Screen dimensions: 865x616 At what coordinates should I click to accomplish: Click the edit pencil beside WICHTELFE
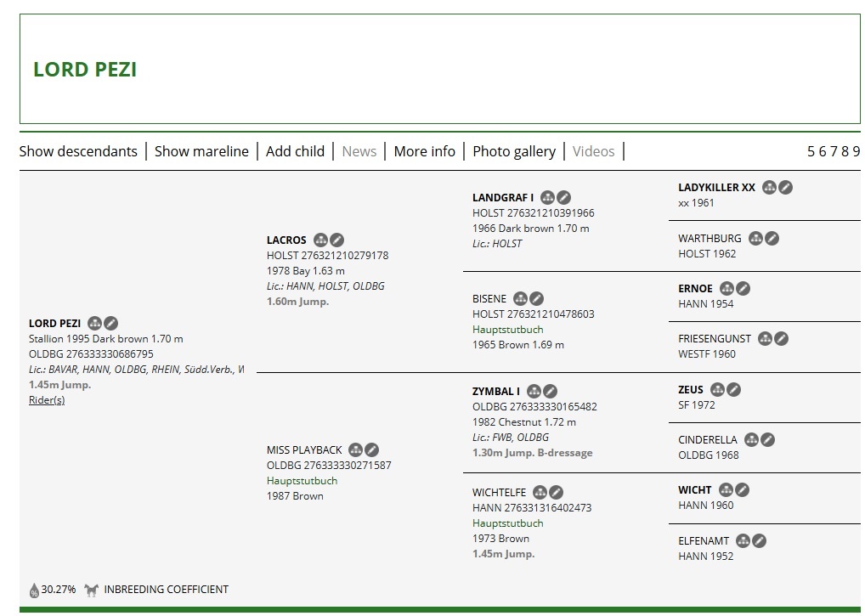tap(556, 493)
